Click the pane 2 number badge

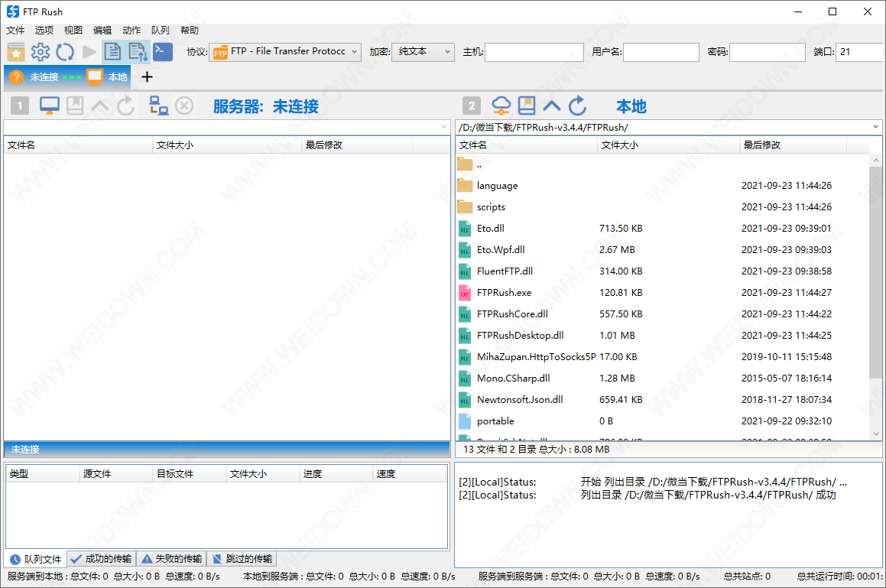[x=472, y=106]
